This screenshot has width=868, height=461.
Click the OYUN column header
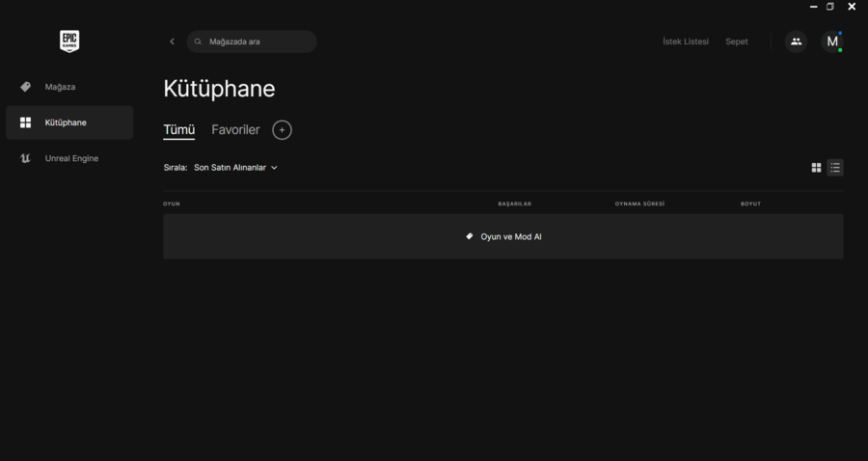click(172, 203)
